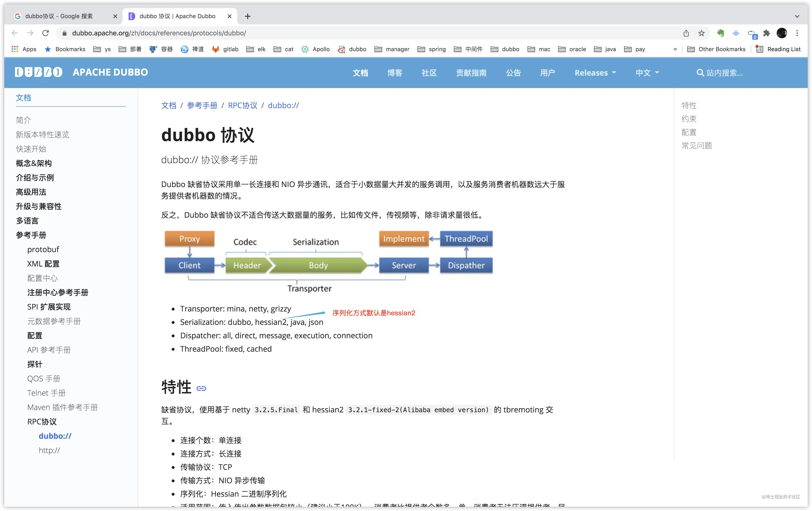Click the anchor link icon beside 特性 heading
This screenshot has width=812, height=511.
pyautogui.click(x=201, y=389)
